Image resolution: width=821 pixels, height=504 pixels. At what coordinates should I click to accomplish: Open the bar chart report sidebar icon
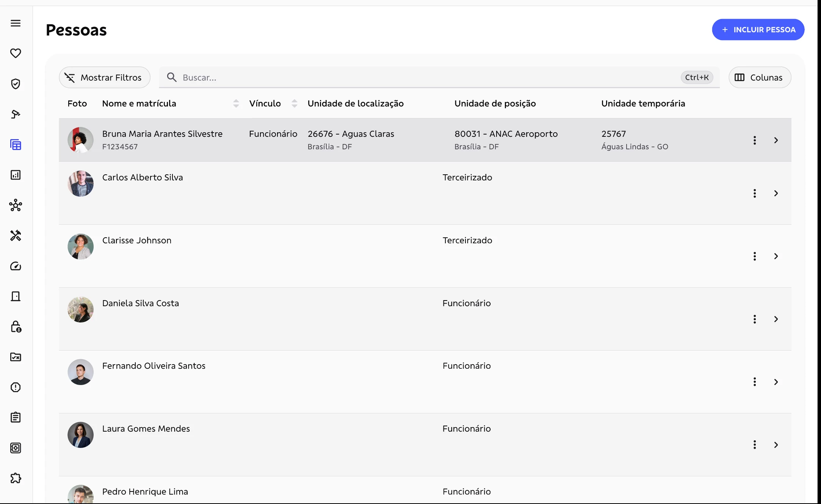16,175
